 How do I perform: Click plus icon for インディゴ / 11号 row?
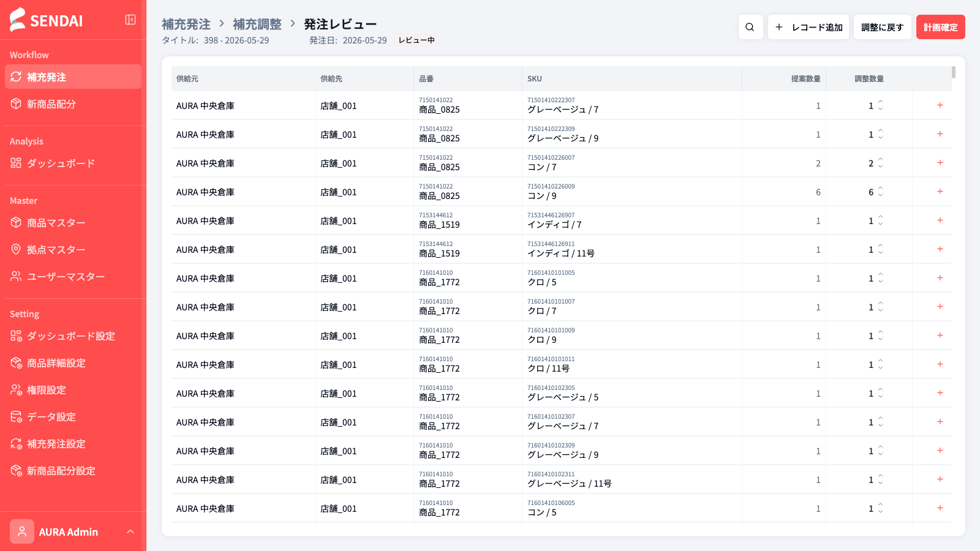[x=940, y=249]
